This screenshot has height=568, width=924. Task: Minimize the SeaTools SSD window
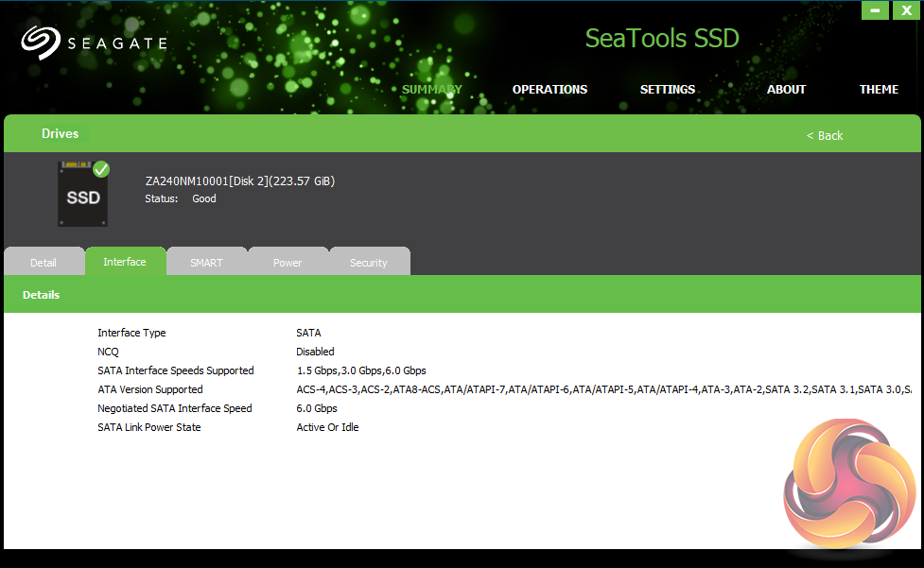click(875, 10)
